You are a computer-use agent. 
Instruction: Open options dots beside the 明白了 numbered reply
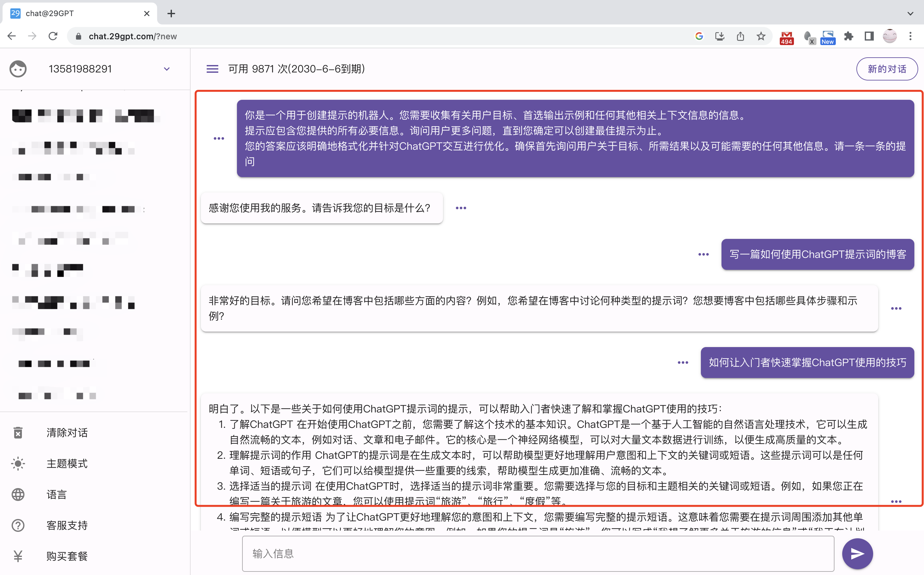(x=896, y=502)
